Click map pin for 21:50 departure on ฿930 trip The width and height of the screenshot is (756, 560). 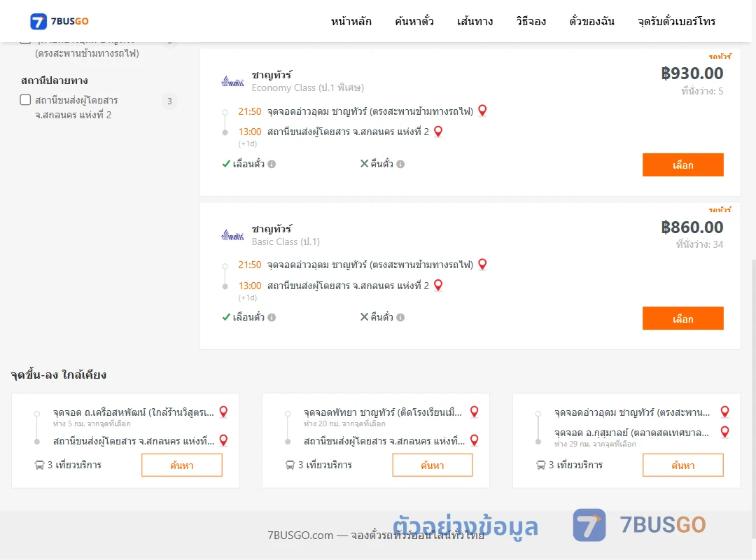482,111
